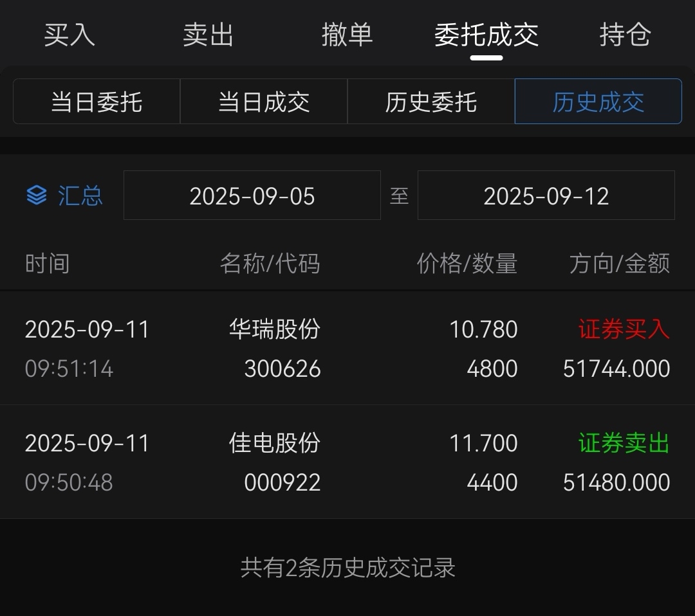Open the 持仓 tab
The height and width of the screenshot is (616, 695).
(x=625, y=35)
